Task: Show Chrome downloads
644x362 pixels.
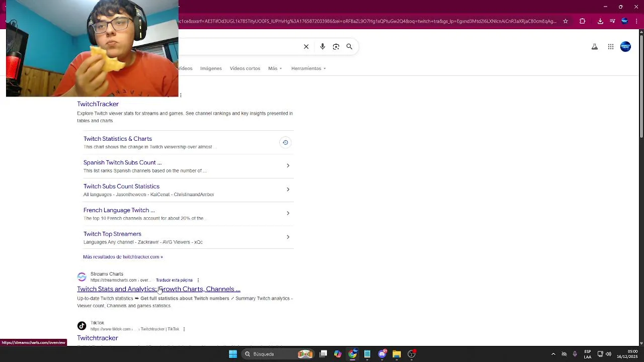Action: click(x=600, y=21)
